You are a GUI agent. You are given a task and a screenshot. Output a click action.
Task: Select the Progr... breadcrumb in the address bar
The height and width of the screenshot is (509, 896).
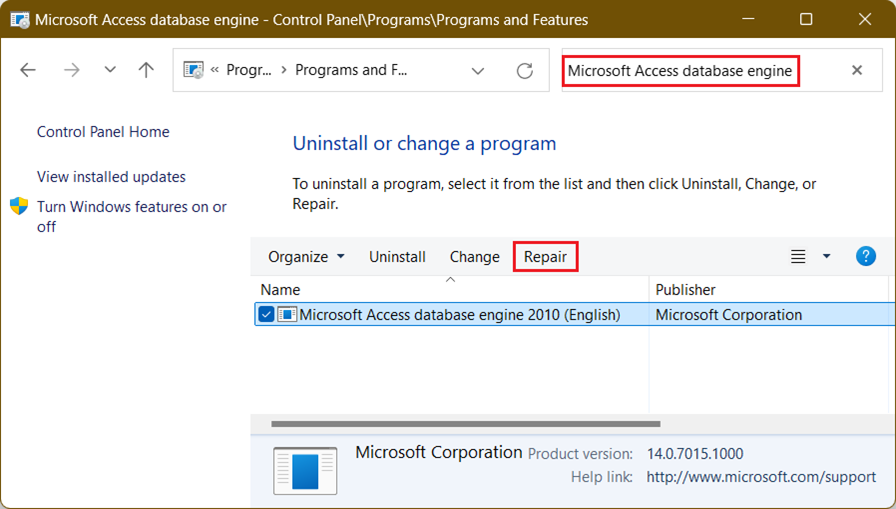249,70
